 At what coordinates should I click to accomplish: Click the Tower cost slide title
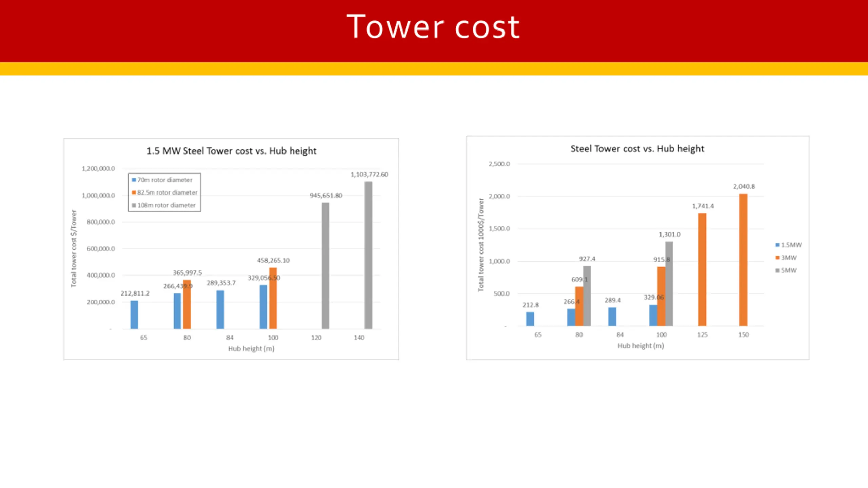tap(433, 27)
